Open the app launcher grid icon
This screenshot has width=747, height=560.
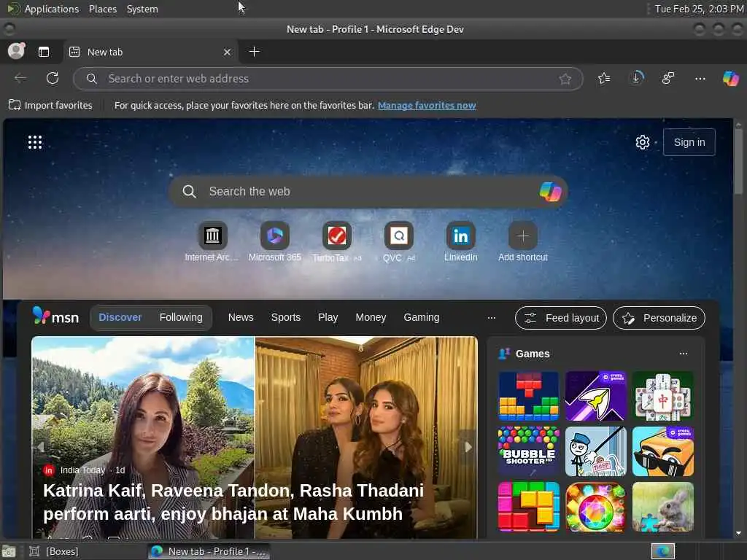(x=35, y=142)
